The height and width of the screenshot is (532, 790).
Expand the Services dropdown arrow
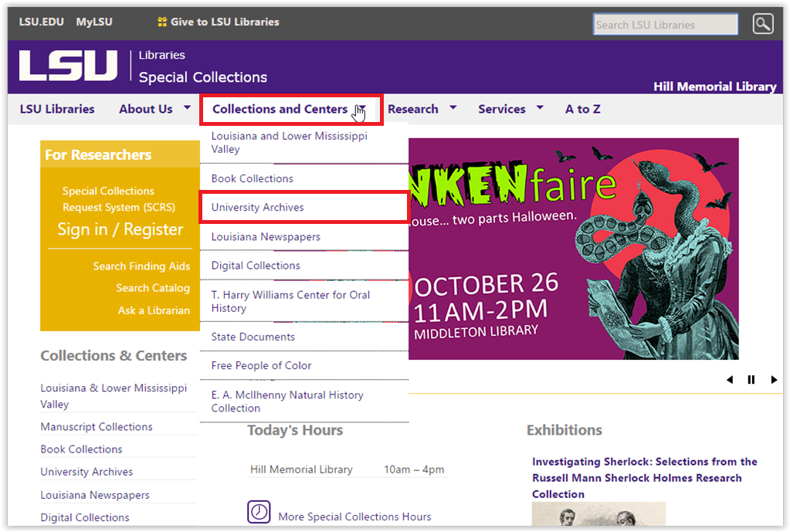[540, 108]
